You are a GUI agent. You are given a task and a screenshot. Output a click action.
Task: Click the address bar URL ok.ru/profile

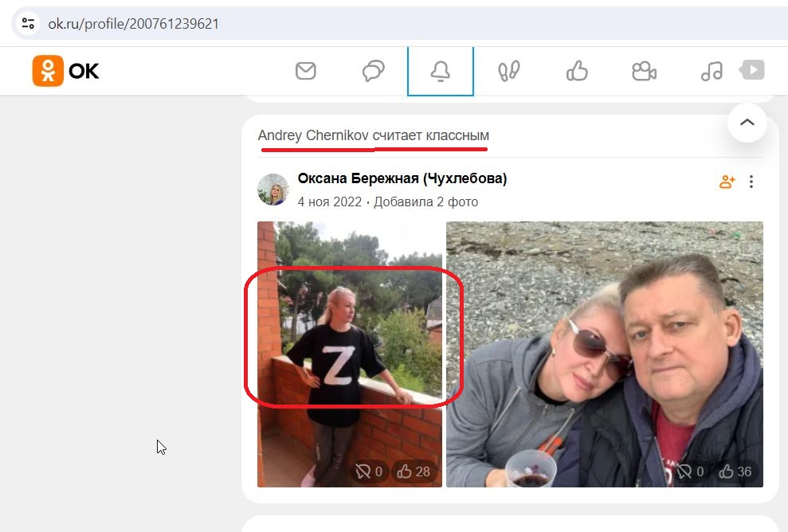tap(134, 24)
